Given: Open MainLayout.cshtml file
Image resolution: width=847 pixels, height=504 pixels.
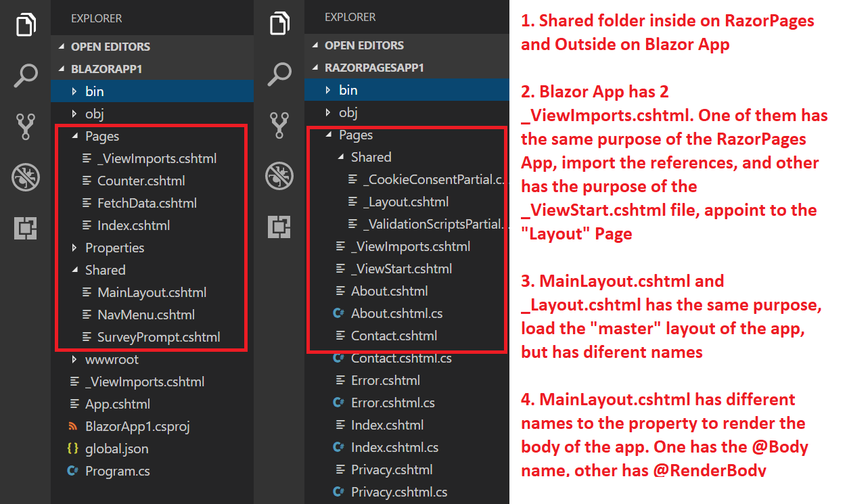Looking at the screenshot, I should pos(152,292).
